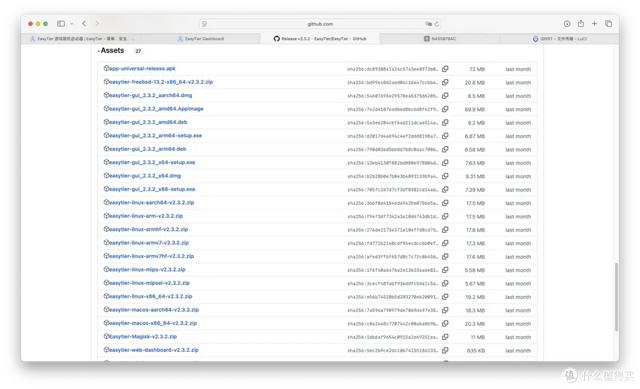This screenshot has height=389, width=640.
Task: Open easytier-gui_2.3.2_x64-setup.exe link
Action: pos(151,162)
